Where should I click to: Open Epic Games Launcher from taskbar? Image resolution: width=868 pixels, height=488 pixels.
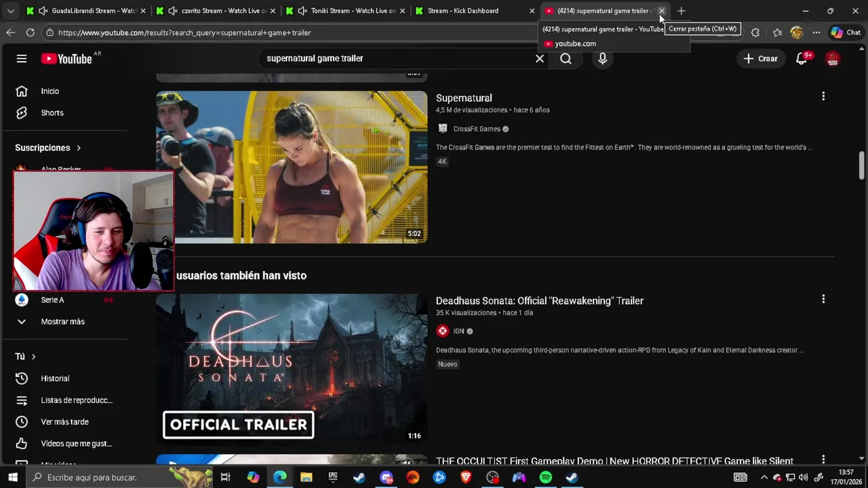333,477
